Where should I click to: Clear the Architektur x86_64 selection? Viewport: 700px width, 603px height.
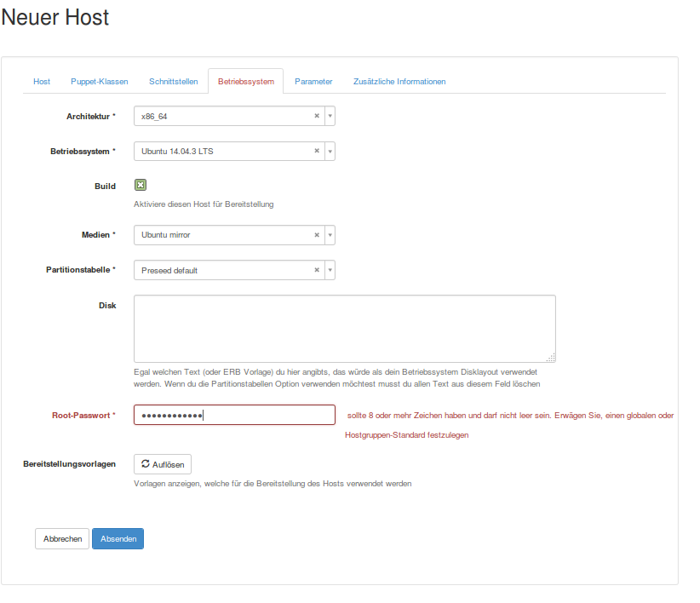point(316,116)
